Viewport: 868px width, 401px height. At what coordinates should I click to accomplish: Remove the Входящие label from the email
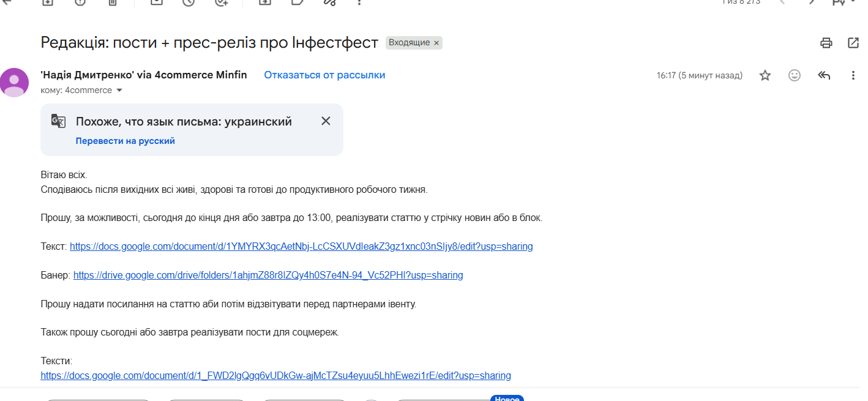[x=436, y=43]
